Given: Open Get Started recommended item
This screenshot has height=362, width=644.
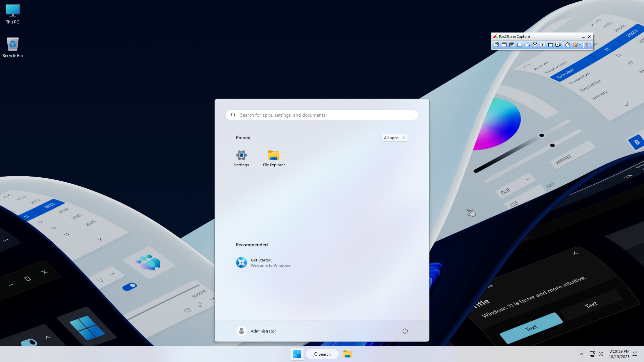Looking at the screenshot, I should click(263, 262).
